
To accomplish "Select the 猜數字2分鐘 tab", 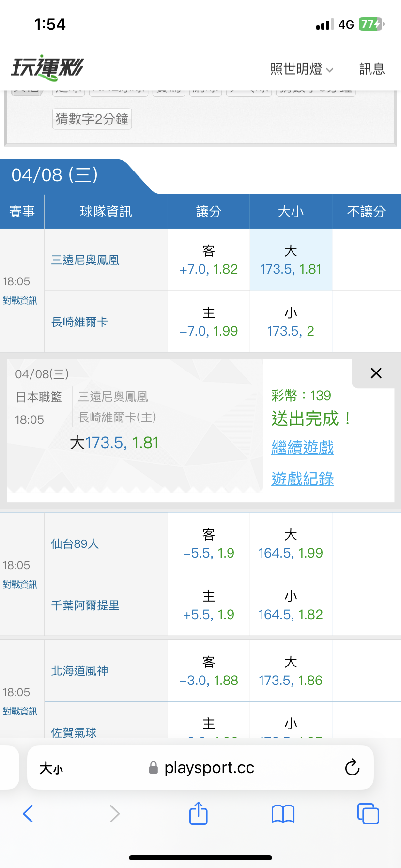I will (92, 119).
